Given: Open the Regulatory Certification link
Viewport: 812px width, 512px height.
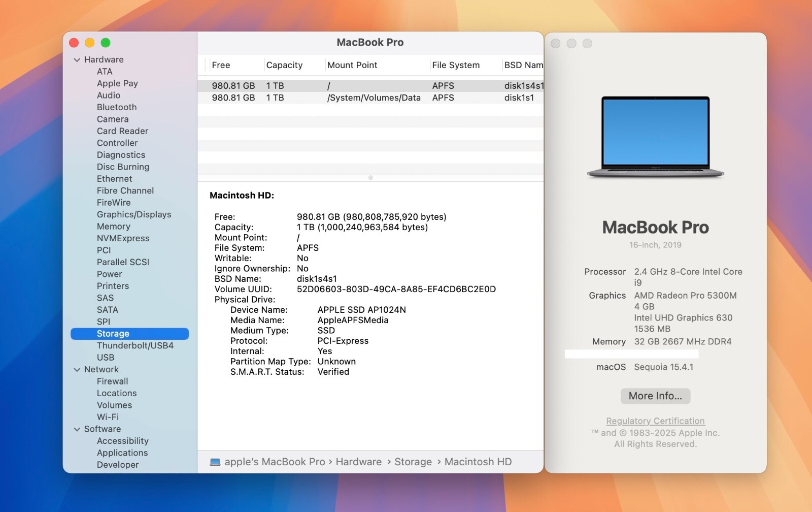Looking at the screenshot, I should pos(655,421).
